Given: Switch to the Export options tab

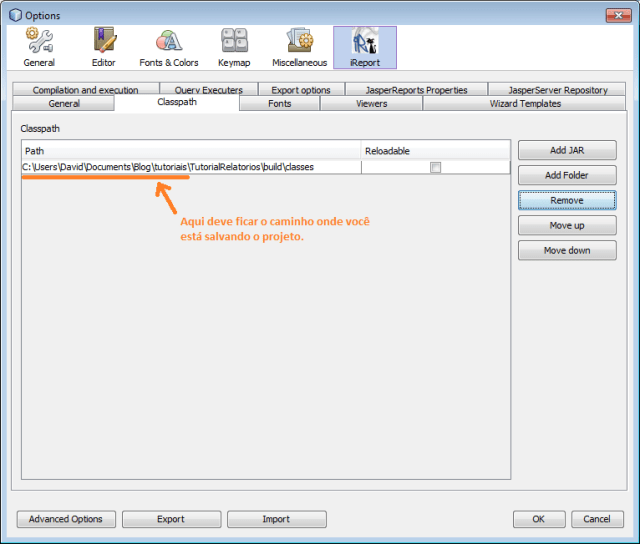Looking at the screenshot, I should point(301,90).
